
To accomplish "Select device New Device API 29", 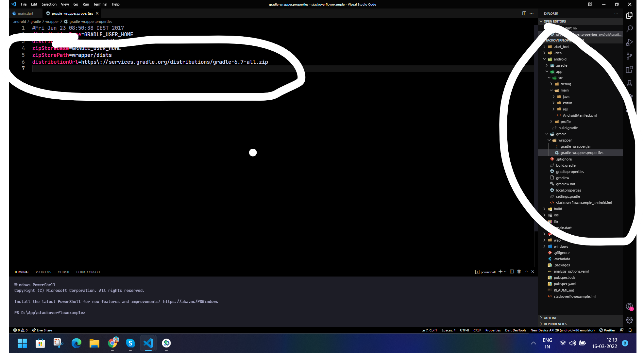I will [x=563, y=330].
